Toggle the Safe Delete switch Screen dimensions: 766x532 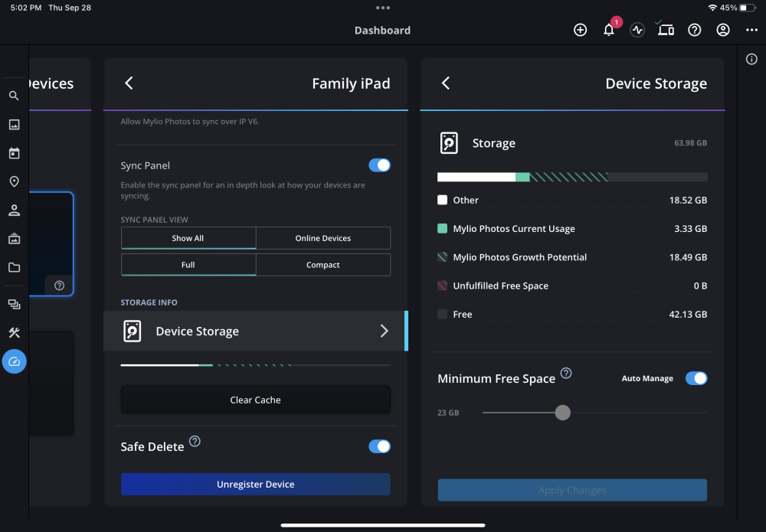tap(380, 446)
